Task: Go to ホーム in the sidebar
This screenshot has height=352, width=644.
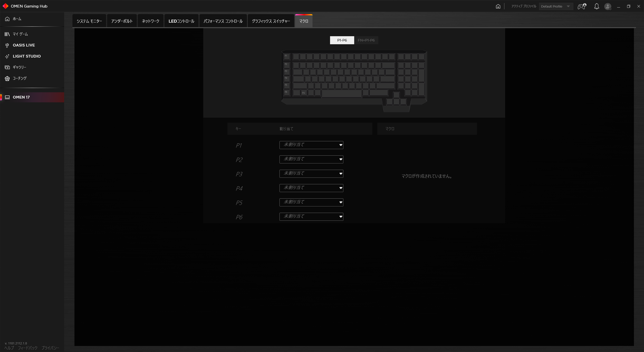Action: point(32,19)
